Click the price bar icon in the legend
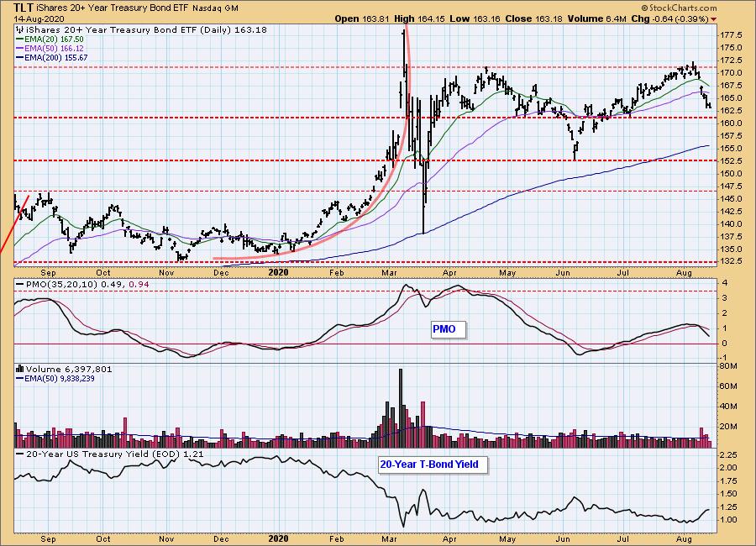 point(18,30)
